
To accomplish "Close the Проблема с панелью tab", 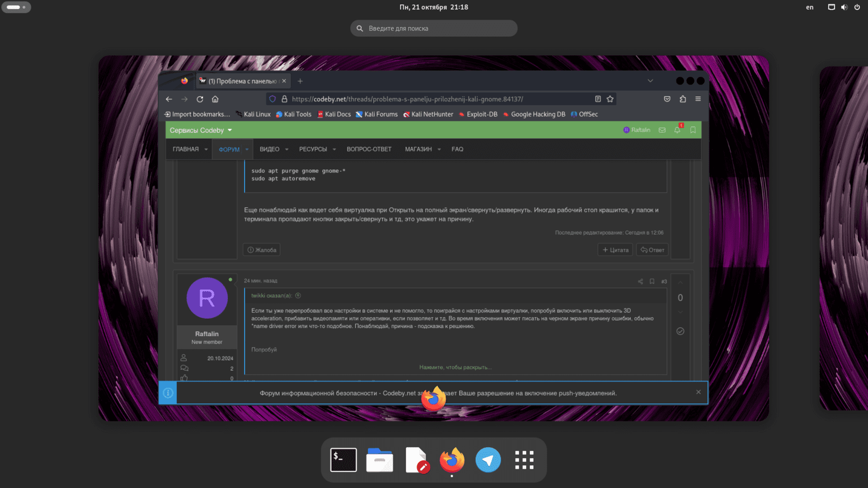I will pyautogui.click(x=284, y=81).
